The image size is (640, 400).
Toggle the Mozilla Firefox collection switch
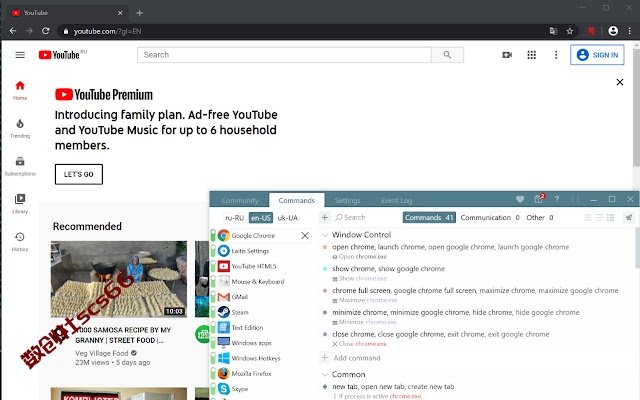(x=213, y=373)
